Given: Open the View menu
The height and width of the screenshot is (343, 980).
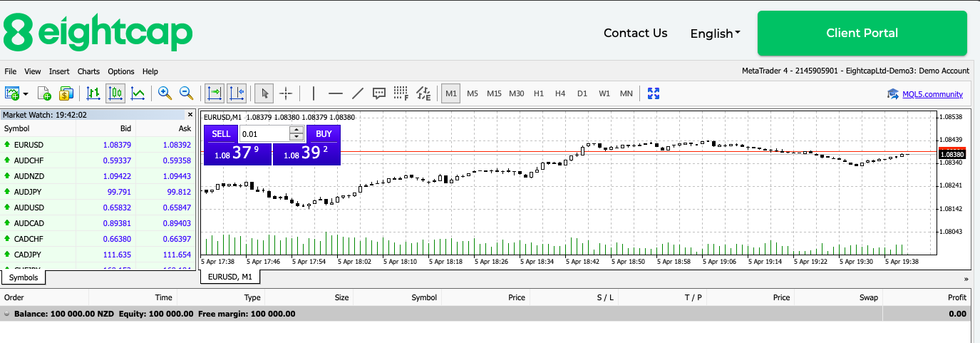Looking at the screenshot, I should point(33,71).
